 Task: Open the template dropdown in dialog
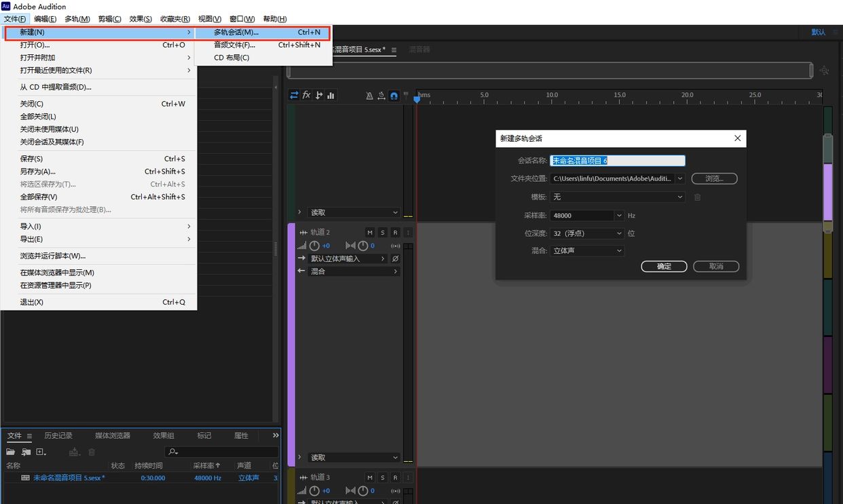pos(617,197)
